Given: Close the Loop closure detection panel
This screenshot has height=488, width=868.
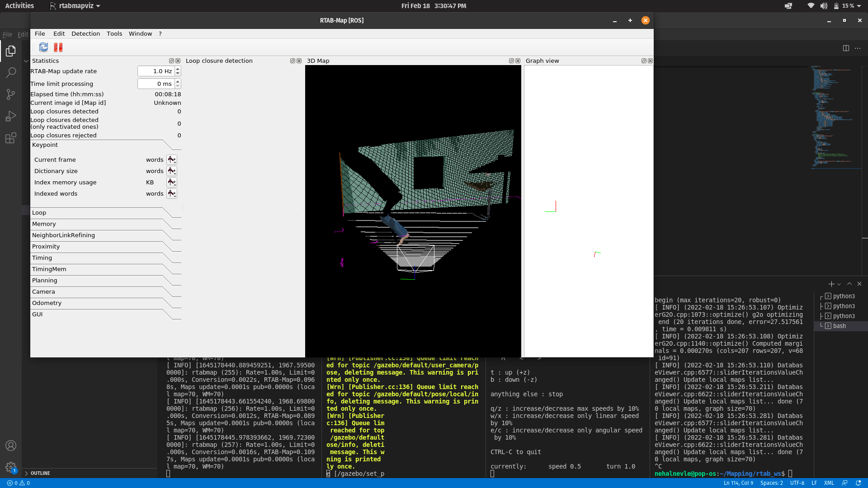Looking at the screenshot, I should click(299, 61).
